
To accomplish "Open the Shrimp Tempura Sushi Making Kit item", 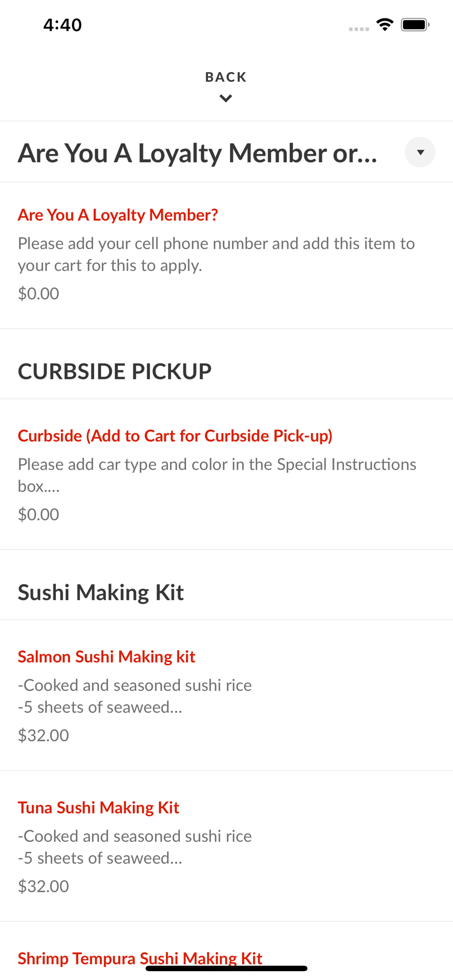I will click(x=140, y=958).
